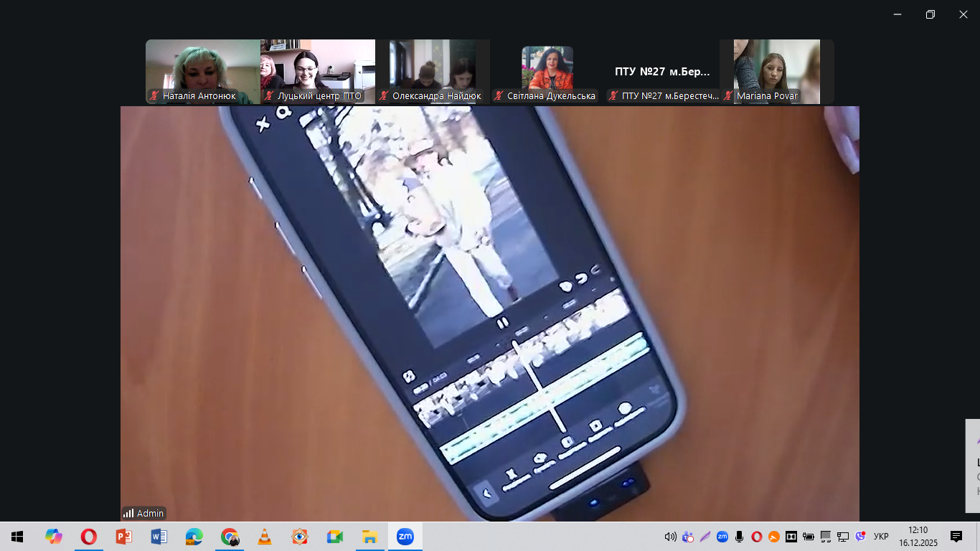
Task: Click the Viber icon in system tray
Action: (860, 537)
